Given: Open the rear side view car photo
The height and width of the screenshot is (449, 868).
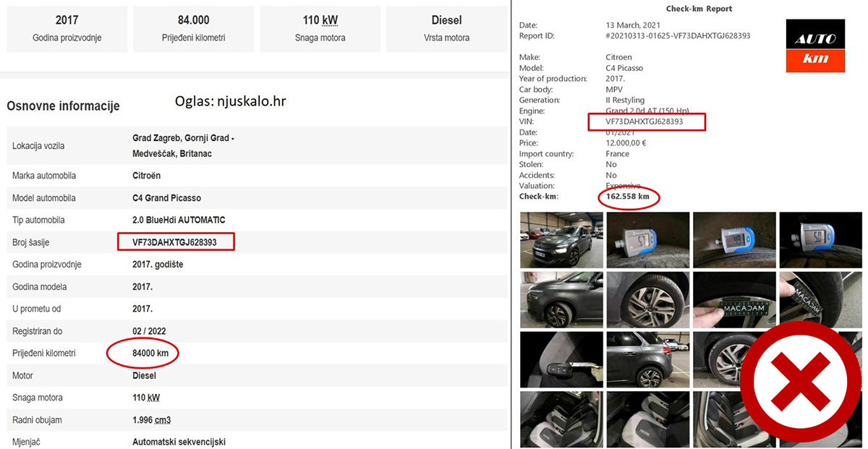Looking at the screenshot, I should pyautogui.click(x=647, y=359).
